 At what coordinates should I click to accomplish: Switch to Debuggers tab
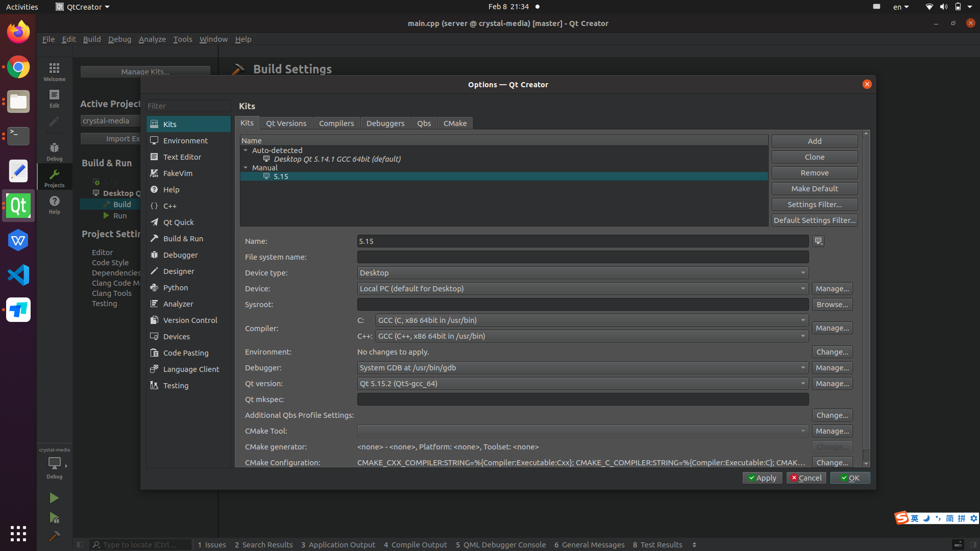tap(385, 123)
